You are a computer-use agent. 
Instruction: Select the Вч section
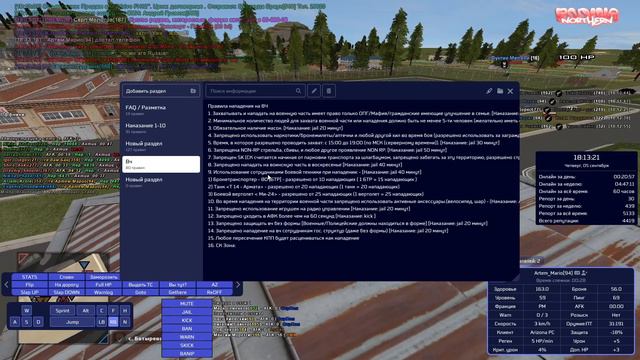click(161, 164)
